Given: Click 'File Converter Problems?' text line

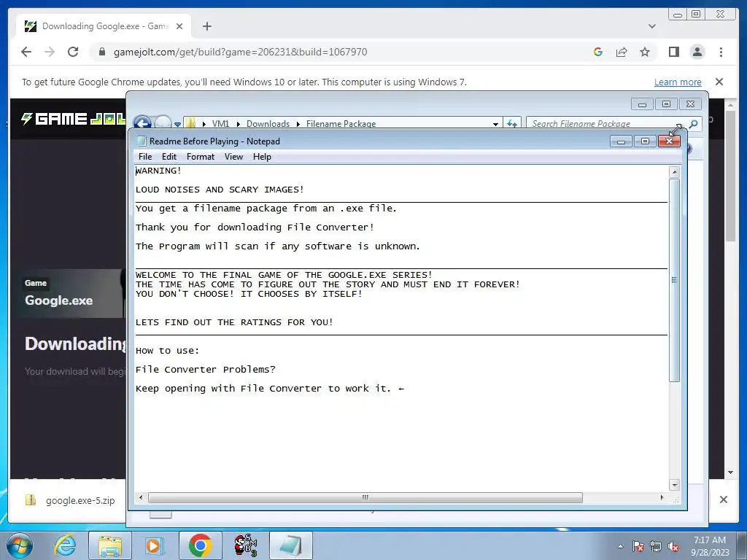Looking at the screenshot, I should (205, 370).
